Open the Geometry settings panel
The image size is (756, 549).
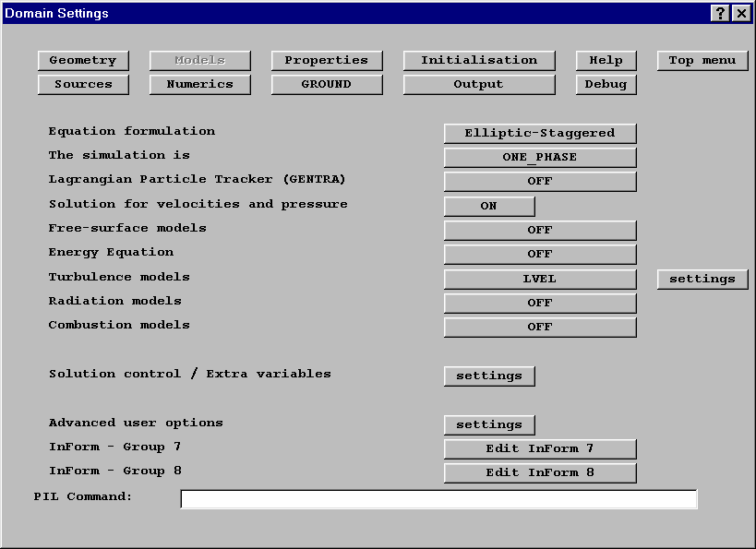[x=83, y=61]
